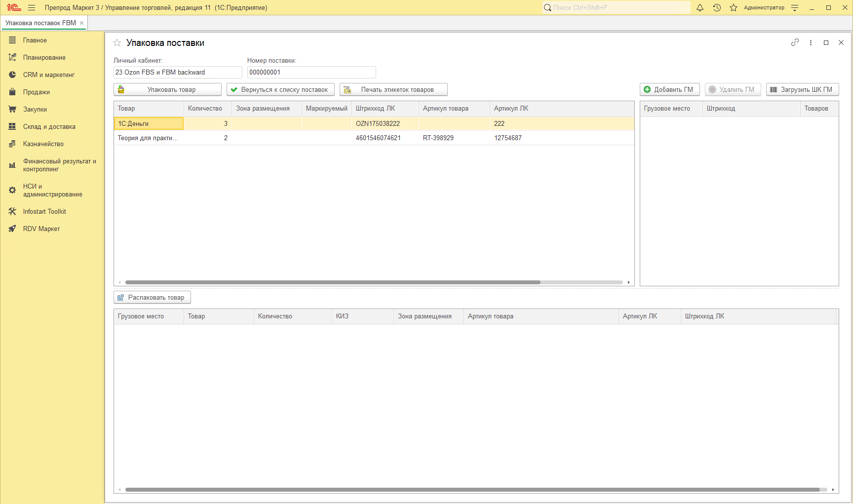Open favorites star in title bar
This screenshot has height=504, width=853.
[734, 7]
